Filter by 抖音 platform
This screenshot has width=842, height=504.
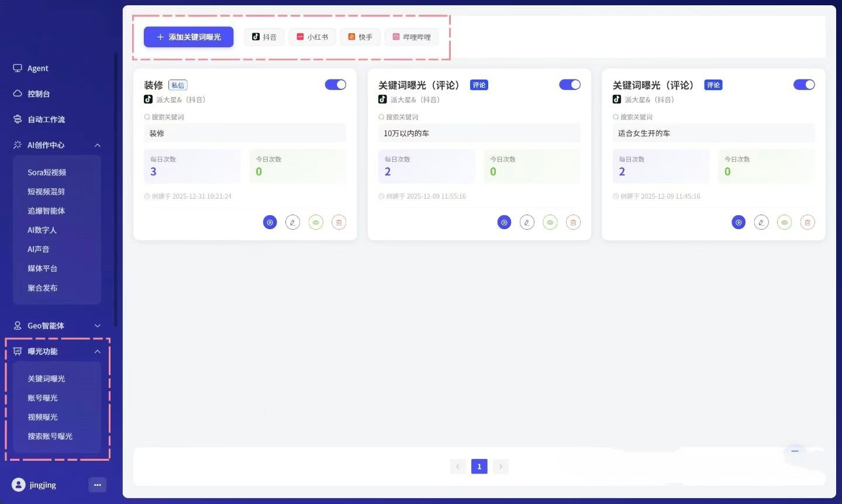pyautogui.click(x=264, y=37)
